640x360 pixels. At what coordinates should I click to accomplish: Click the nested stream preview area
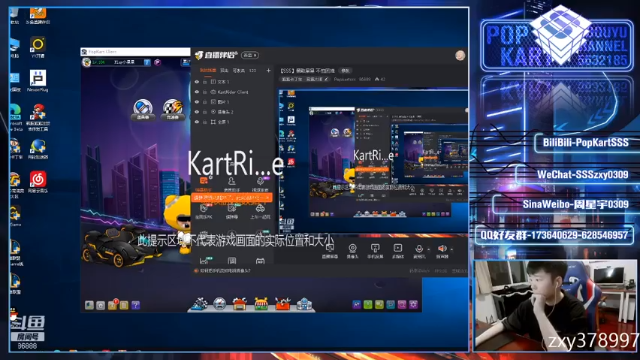click(373, 161)
